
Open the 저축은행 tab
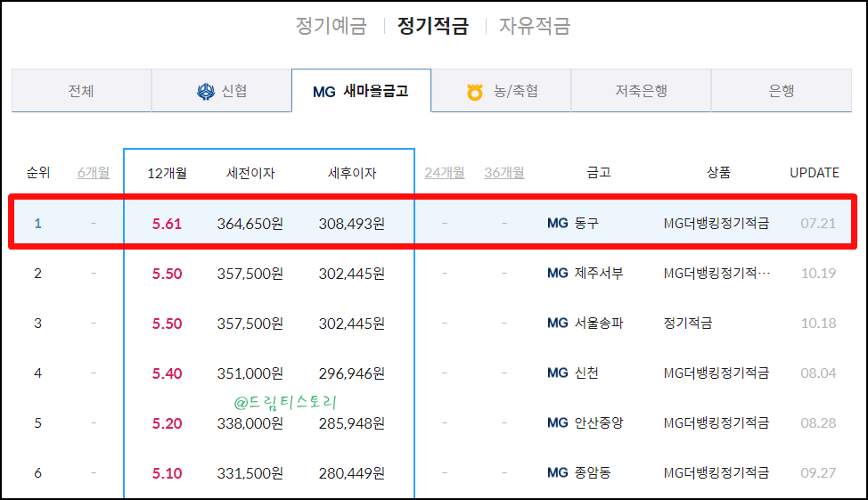(641, 90)
